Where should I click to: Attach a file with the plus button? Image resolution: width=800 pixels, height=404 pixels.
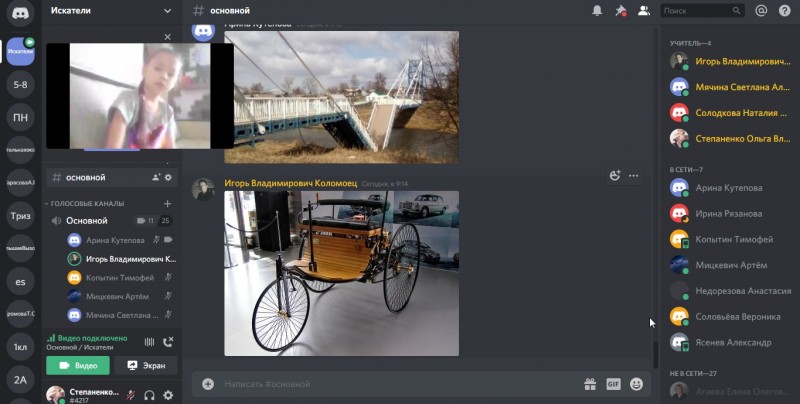coord(208,383)
